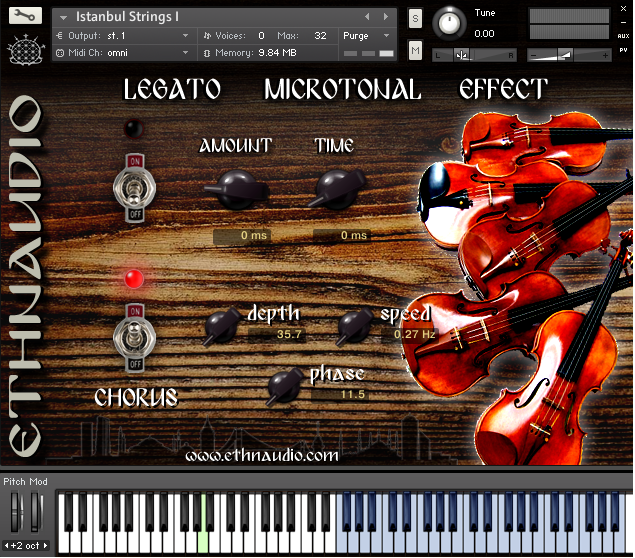Click the Pitch wheel
This screenshot has height=558, width=635.
pos(15,511)
